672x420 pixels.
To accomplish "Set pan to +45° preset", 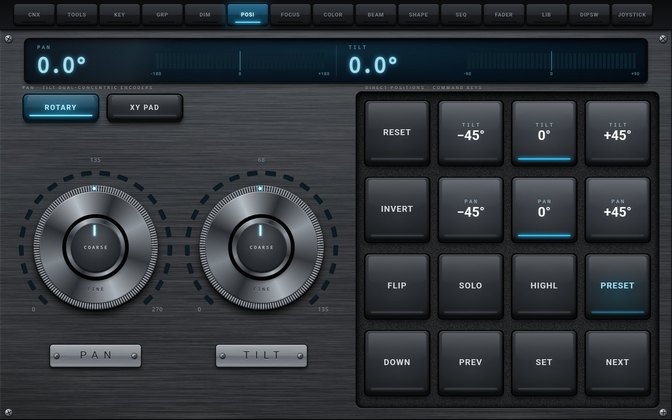I will point(618,210).
